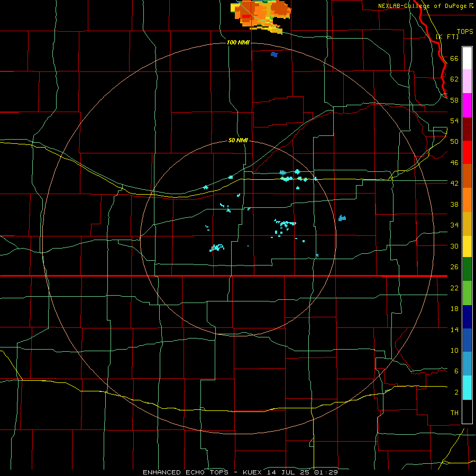Pick the 6 scale value
The height and width of the screenshot is (476, 476).
click(456, 371)
